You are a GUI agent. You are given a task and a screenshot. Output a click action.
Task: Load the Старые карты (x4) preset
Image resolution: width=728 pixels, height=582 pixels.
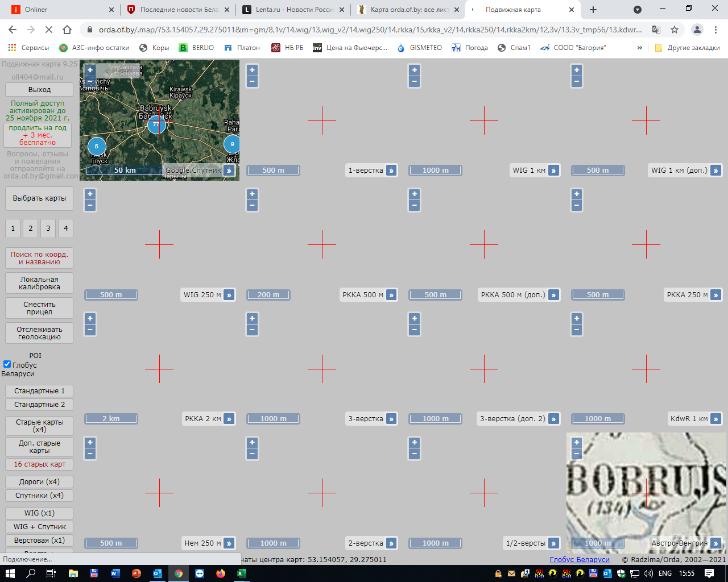coord(39,426)
